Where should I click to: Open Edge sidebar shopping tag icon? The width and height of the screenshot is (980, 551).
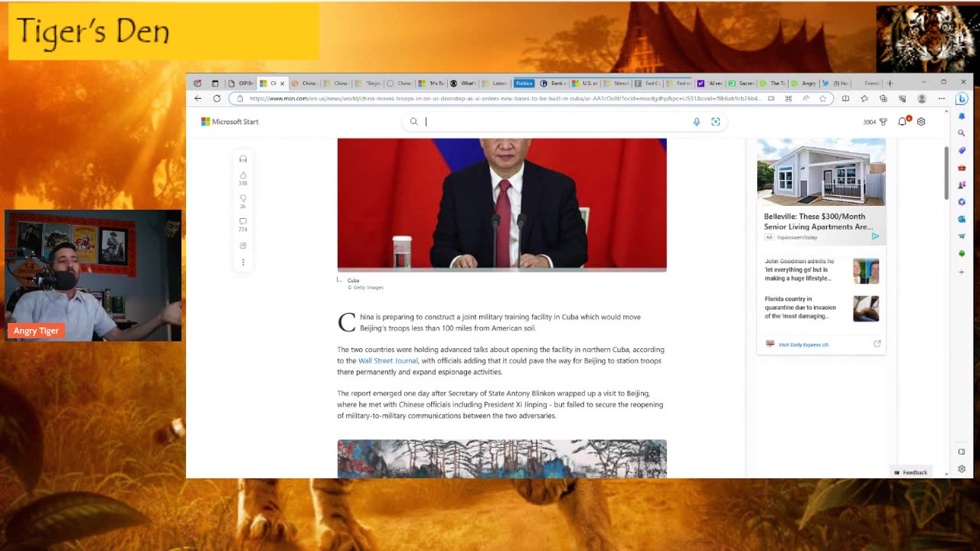(962, 150)
